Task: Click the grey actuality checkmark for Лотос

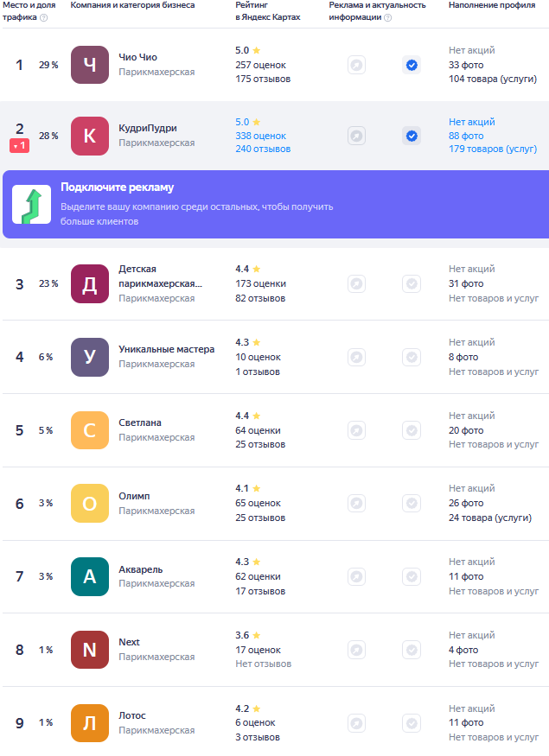Action: [x=412, y=723]
